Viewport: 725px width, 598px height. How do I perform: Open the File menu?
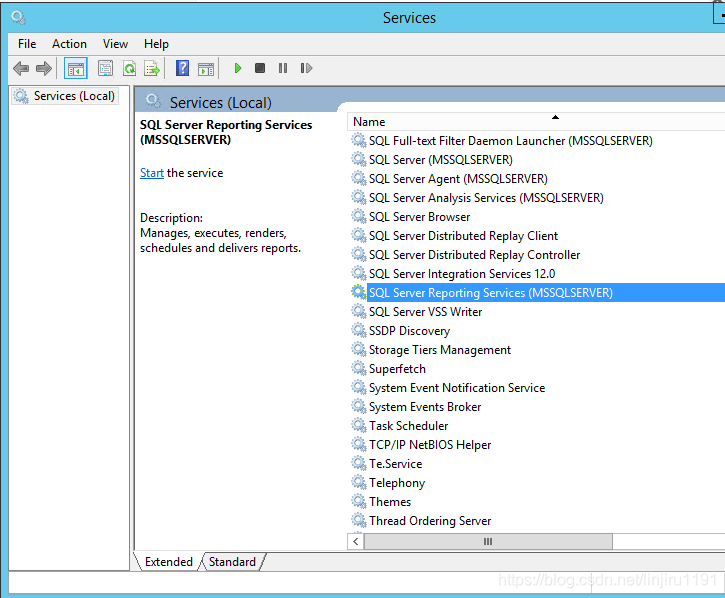27,44
